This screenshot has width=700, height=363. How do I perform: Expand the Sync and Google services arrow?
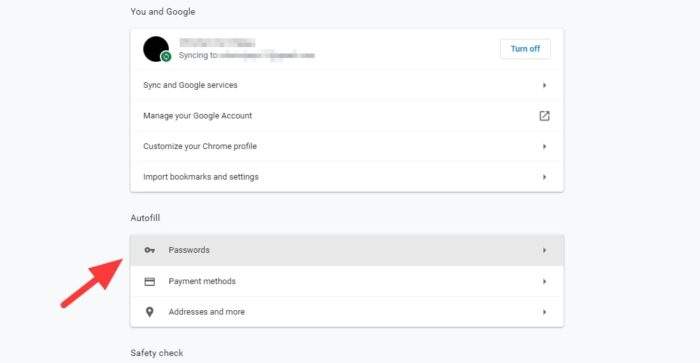pyautogui.click(x=544, y=85)
